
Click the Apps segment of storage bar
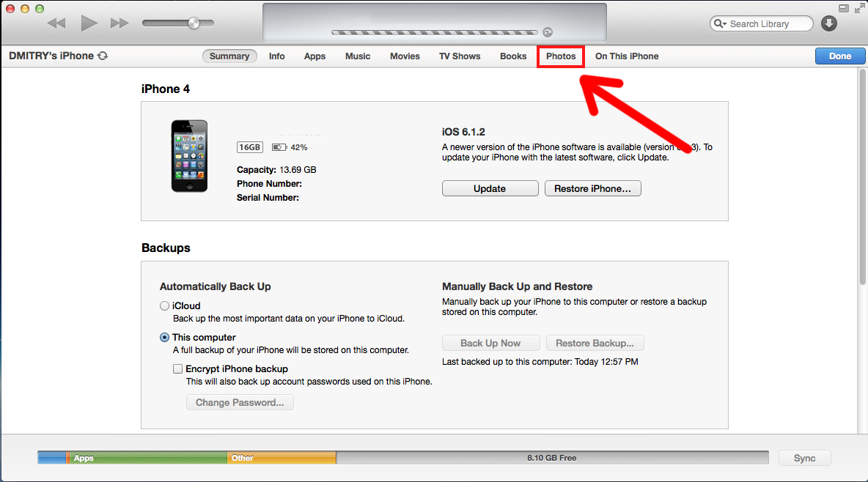148,458
